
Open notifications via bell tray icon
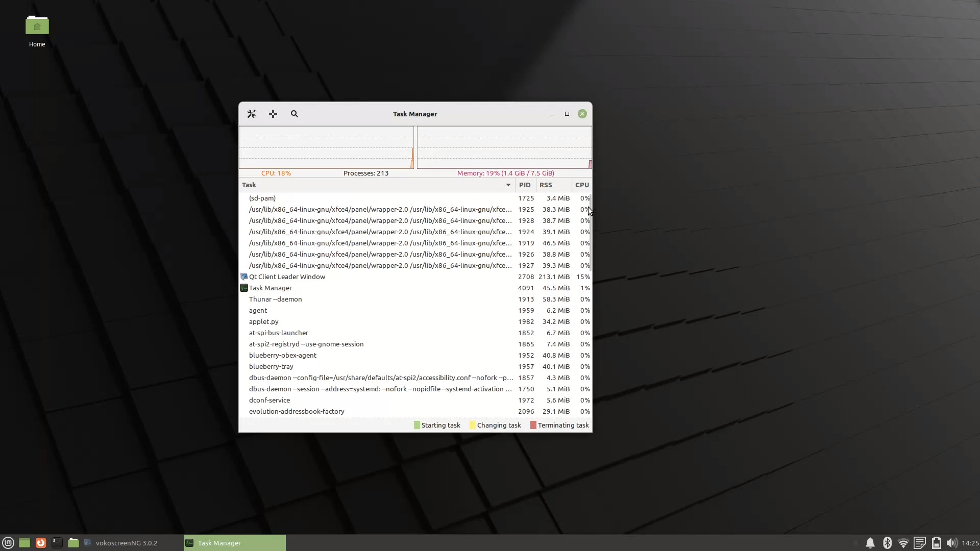870,543
